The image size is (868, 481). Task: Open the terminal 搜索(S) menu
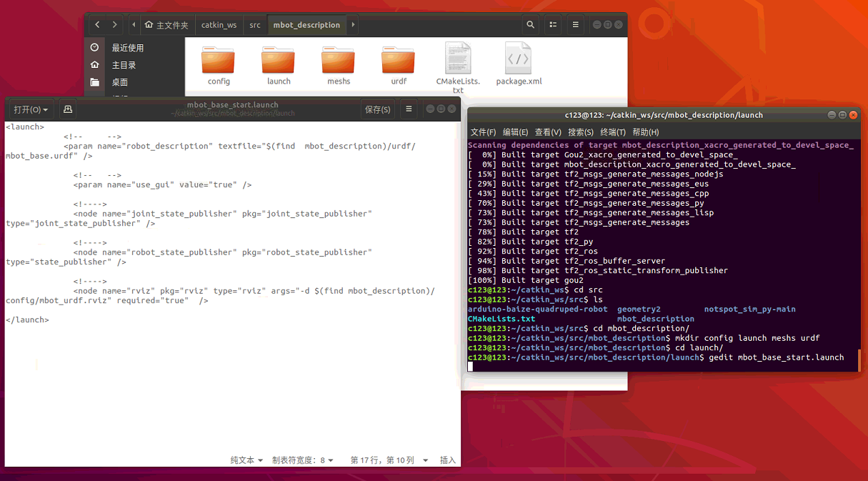[581, 132]
